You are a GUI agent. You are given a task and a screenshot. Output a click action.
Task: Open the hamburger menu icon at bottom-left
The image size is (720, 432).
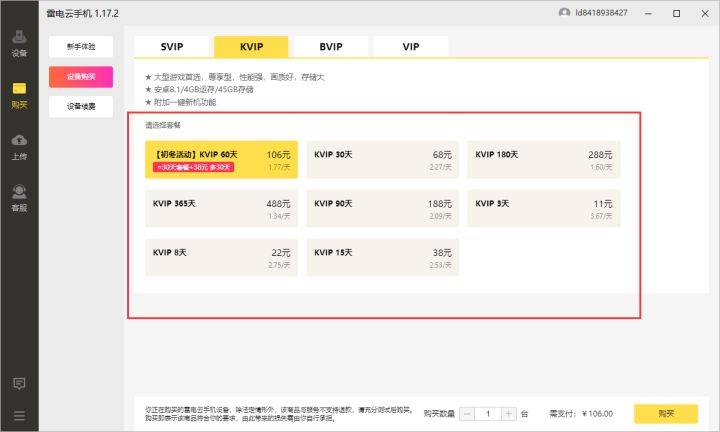(19, 416)
